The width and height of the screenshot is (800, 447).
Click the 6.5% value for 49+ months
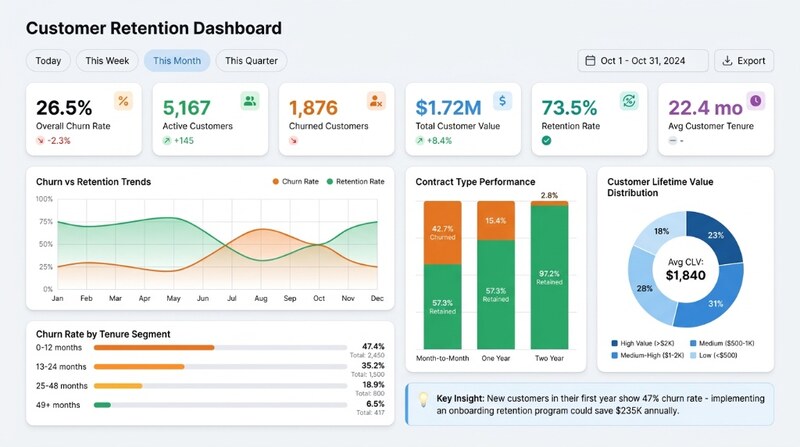pyautogui.click(x=376, y=404)
